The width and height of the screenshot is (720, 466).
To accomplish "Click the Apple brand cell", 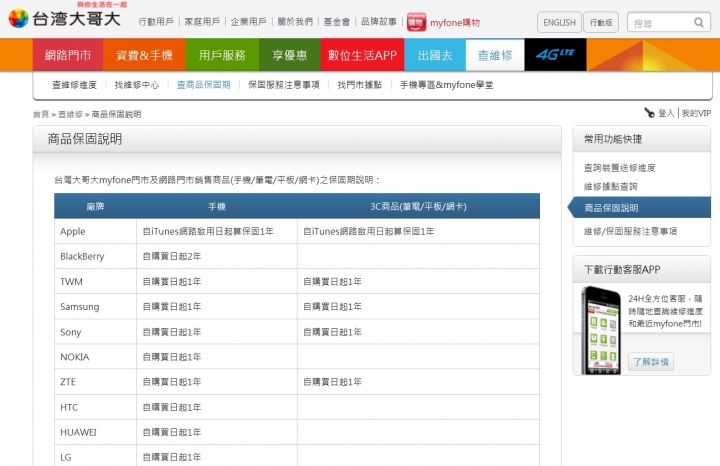I will click(96, 231).
